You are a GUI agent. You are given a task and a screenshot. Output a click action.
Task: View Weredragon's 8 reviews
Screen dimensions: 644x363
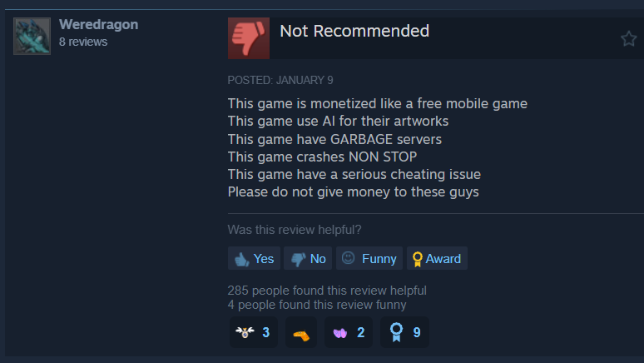[x=83, y=42]
